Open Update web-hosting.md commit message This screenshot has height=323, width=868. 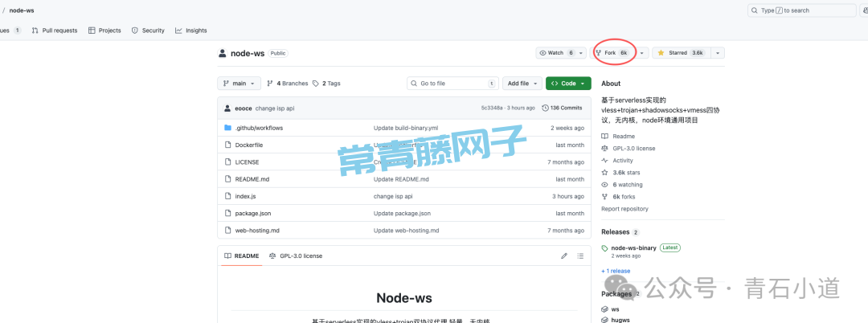click(407, 231)
